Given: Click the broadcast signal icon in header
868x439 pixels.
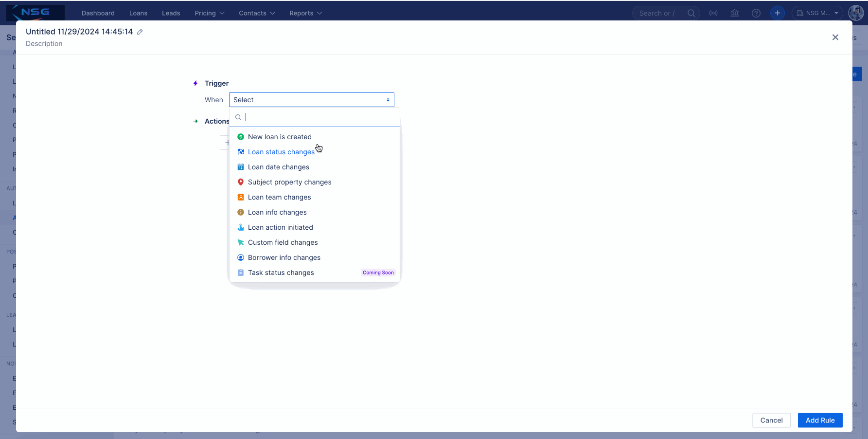Looking at the screenshot, I should [713, 13].
